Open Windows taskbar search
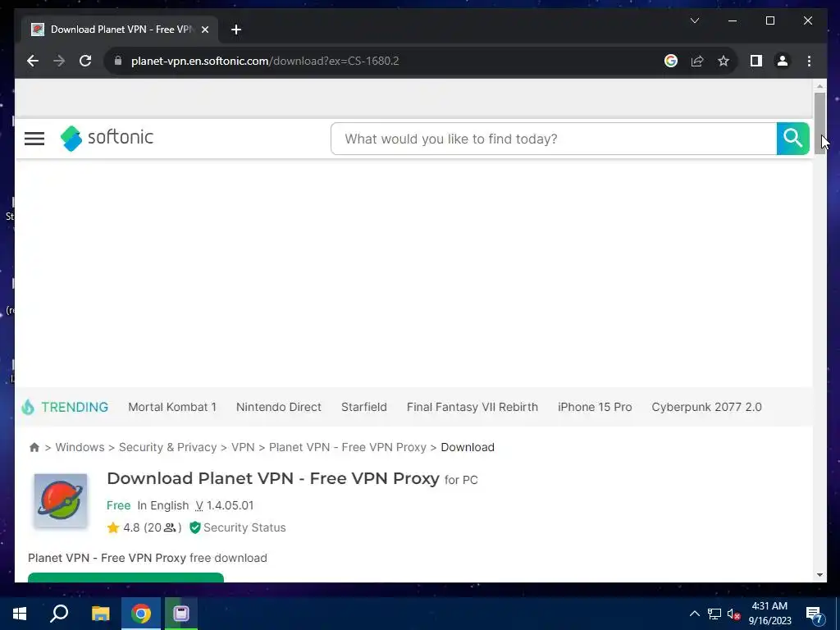 tap(59, 614)
